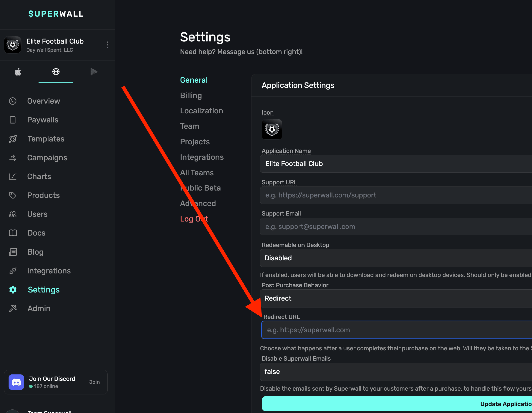
Task: Switch to the Billing settings tab
Action: (191, 96)
